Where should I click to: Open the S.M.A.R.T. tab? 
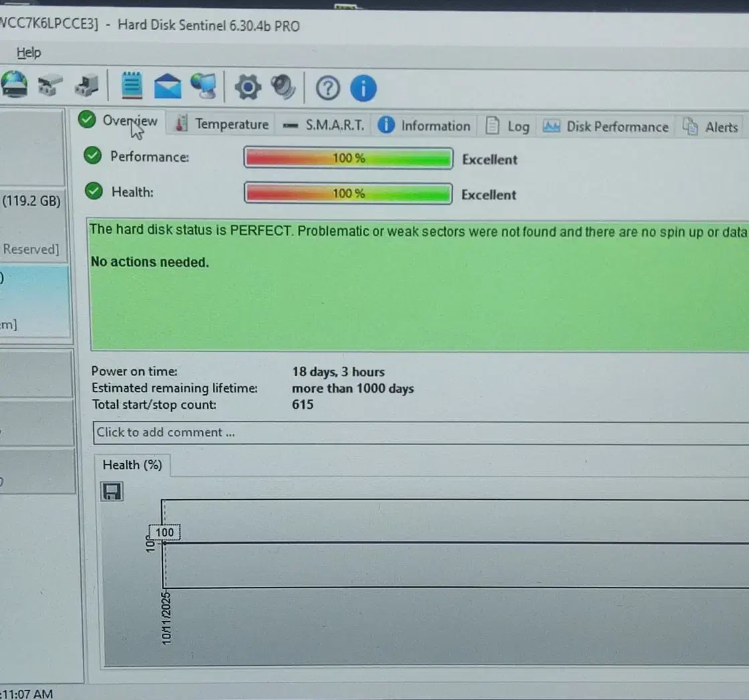click(x=323, y=126)
